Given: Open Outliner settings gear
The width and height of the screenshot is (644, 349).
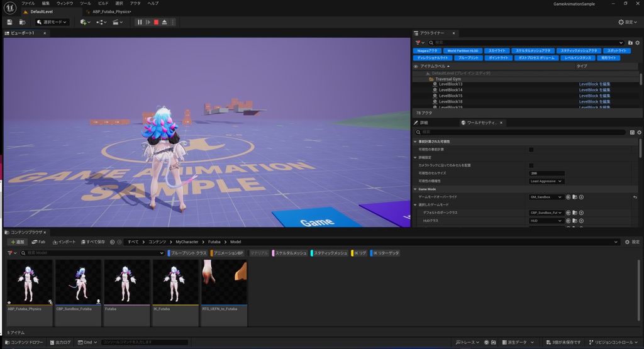Looking at the screenshot, I should point(638,43).
